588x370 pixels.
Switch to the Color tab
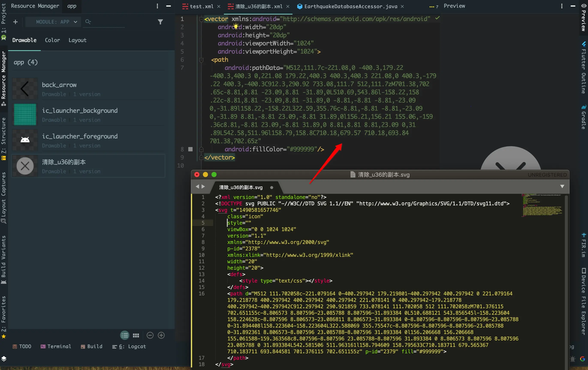point(52,40)
